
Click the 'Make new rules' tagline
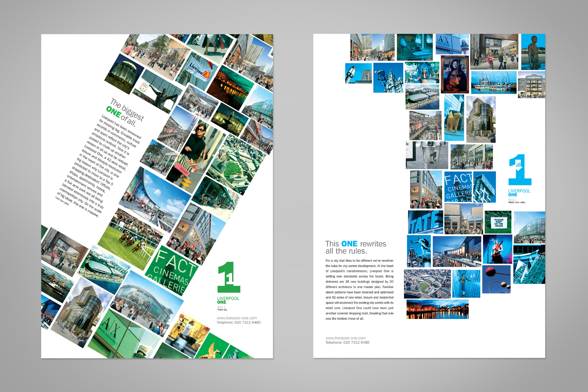[x=517, y=202]
